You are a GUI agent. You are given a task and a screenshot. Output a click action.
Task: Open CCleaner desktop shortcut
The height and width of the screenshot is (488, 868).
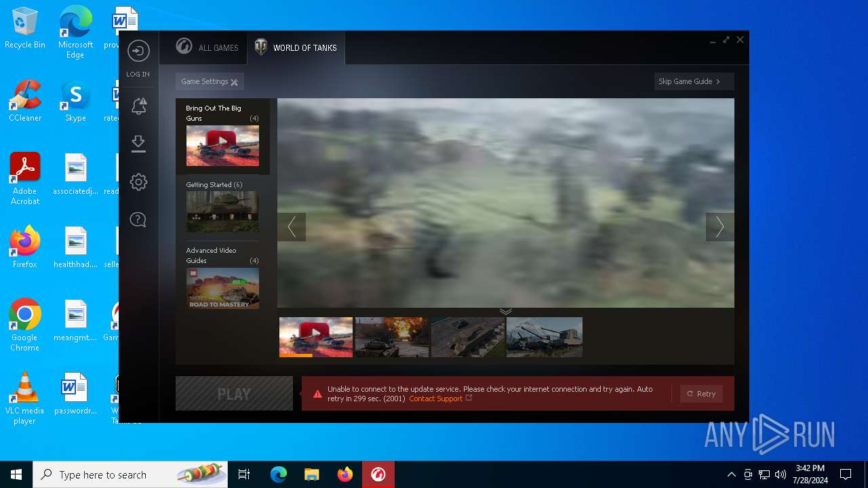click(25, 102)
